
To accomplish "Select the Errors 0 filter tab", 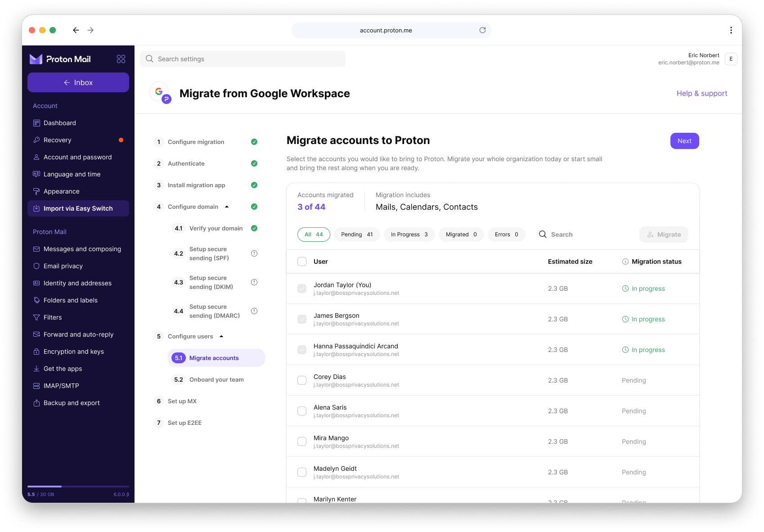I will (x=507, y=234).
